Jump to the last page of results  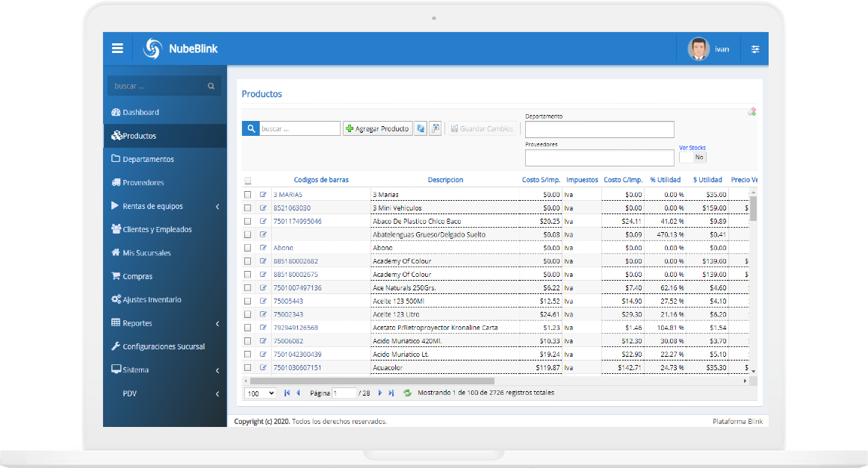point(391,393)
